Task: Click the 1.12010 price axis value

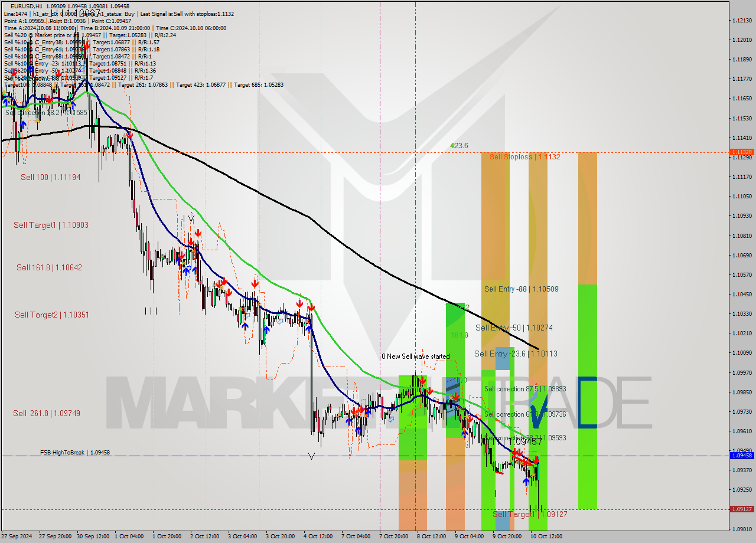Action: pyautogui.click(x=741, y=40)
